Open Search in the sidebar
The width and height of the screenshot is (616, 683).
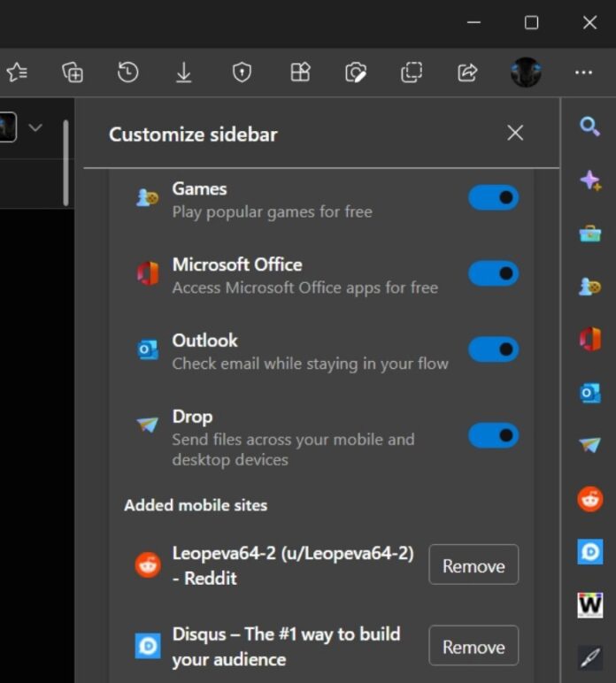pyautogui.click(x=589, y=127)
